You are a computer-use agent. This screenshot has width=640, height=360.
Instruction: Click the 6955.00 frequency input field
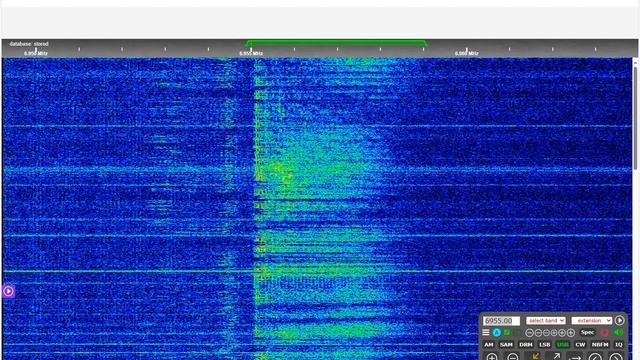(x=501, y=321)
